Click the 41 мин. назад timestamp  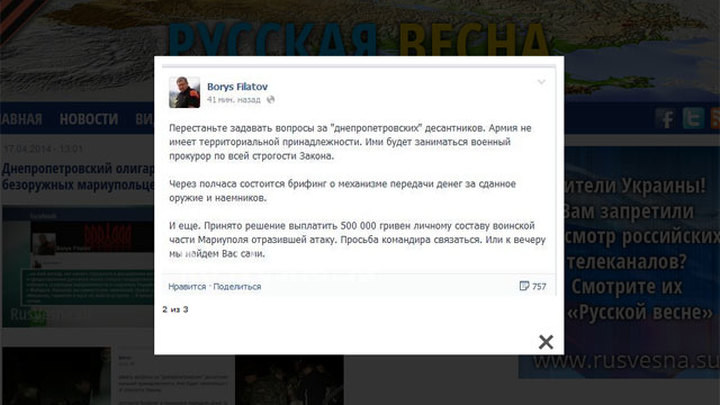(233, 100)
